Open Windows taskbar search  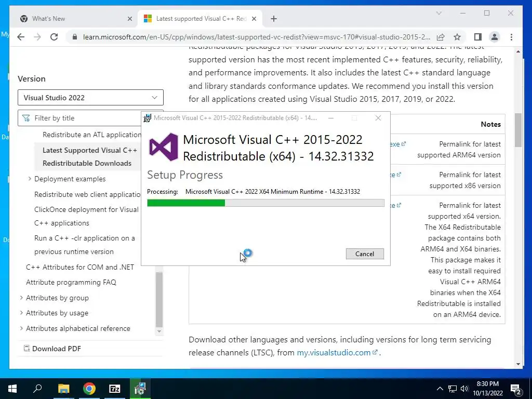point(37,389)
